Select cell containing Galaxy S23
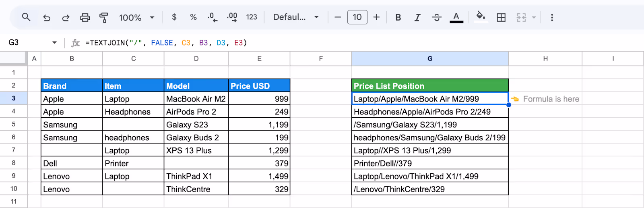This screenshot has width=644, height=208. (196, 124)
